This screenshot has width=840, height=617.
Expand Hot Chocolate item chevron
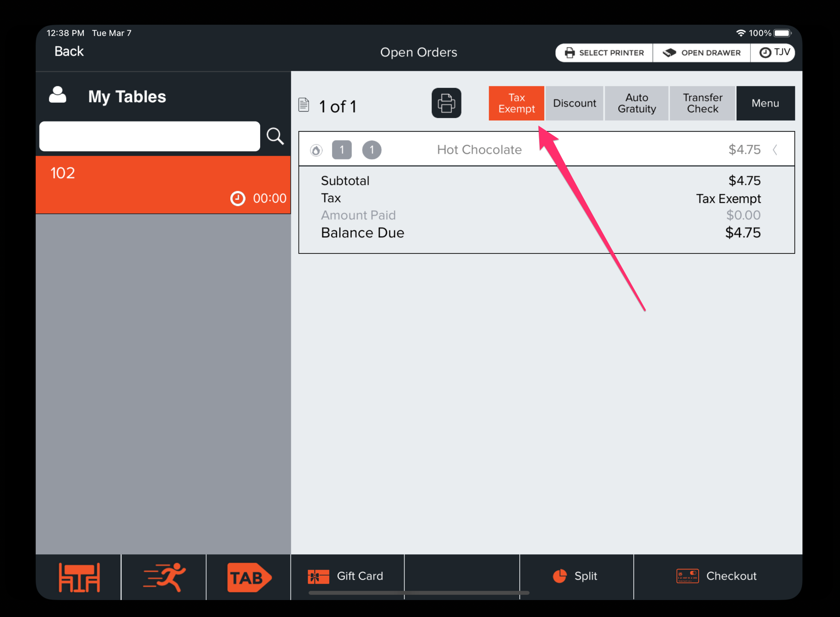(x=775, y=150)
